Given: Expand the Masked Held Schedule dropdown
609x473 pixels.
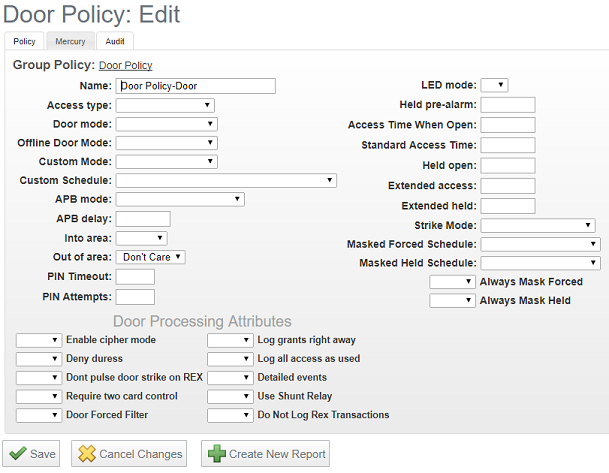Looking at the screenshot, I should (540, 263).
